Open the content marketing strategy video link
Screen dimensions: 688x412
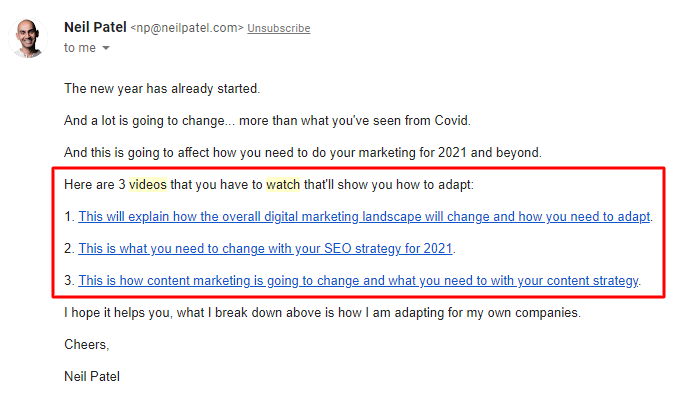click(358, 281)
